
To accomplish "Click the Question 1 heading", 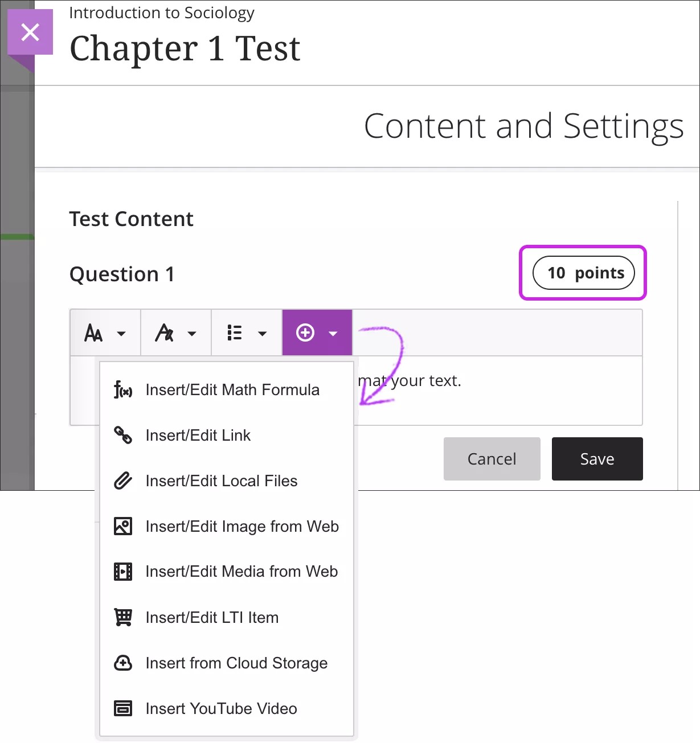I will (121, 274).
